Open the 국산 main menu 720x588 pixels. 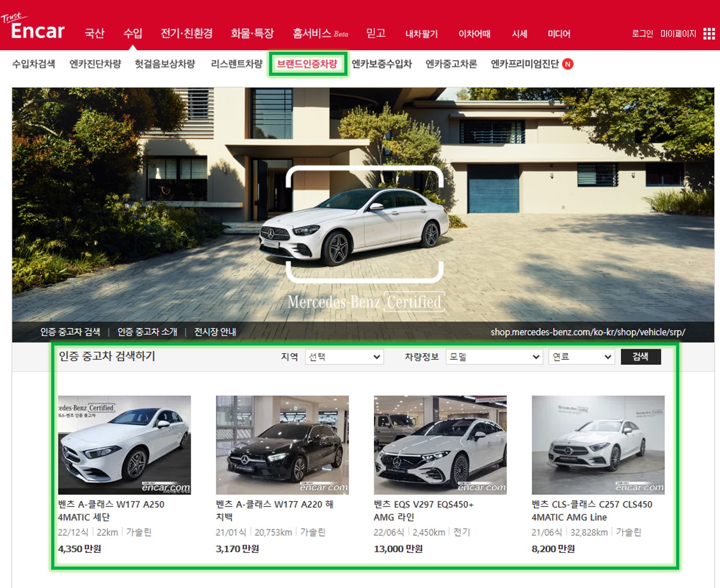[95, 33]
